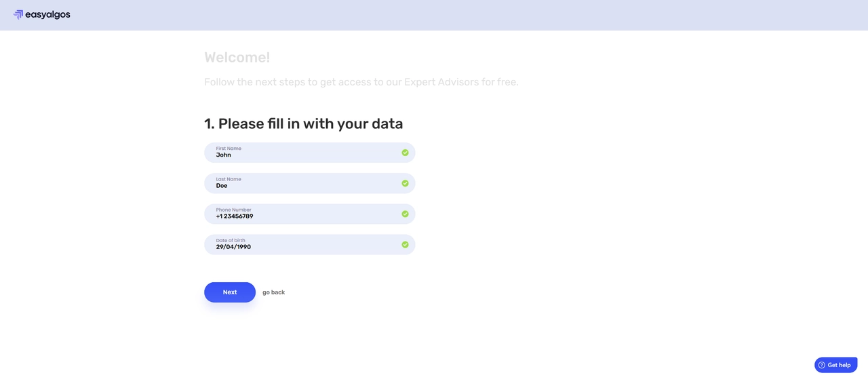Click the go back link
The image size is (868, 386).
point(273,292)
